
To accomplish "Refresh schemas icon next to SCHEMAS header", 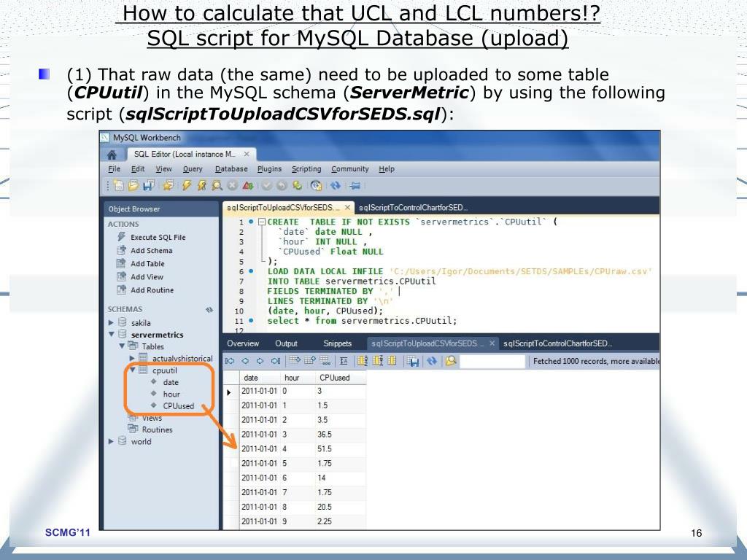I will [209, 309].
